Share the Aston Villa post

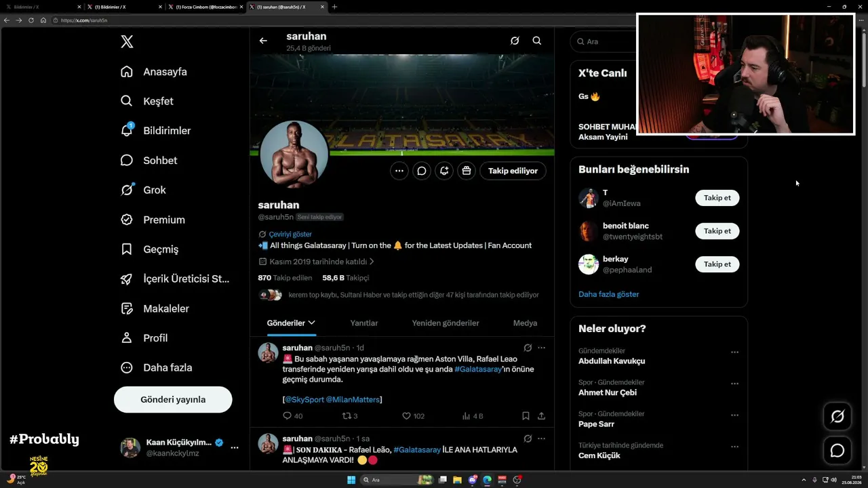[541, 416]
